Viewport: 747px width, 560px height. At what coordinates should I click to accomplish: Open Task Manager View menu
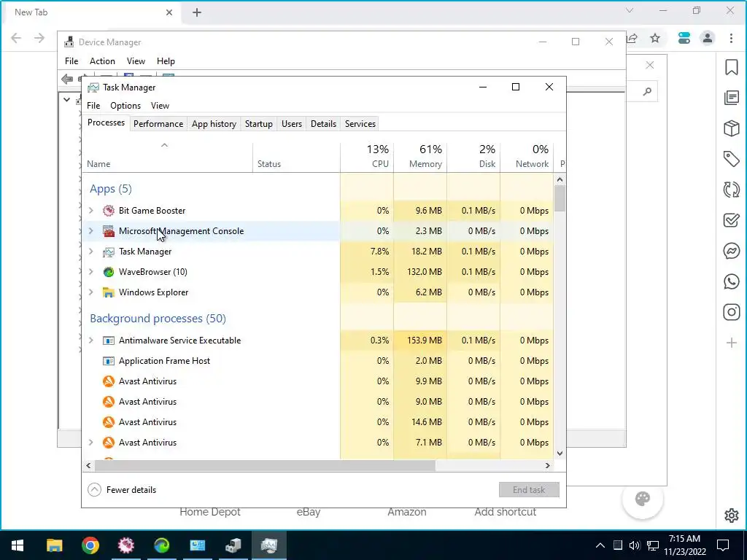tap(160, 106)
